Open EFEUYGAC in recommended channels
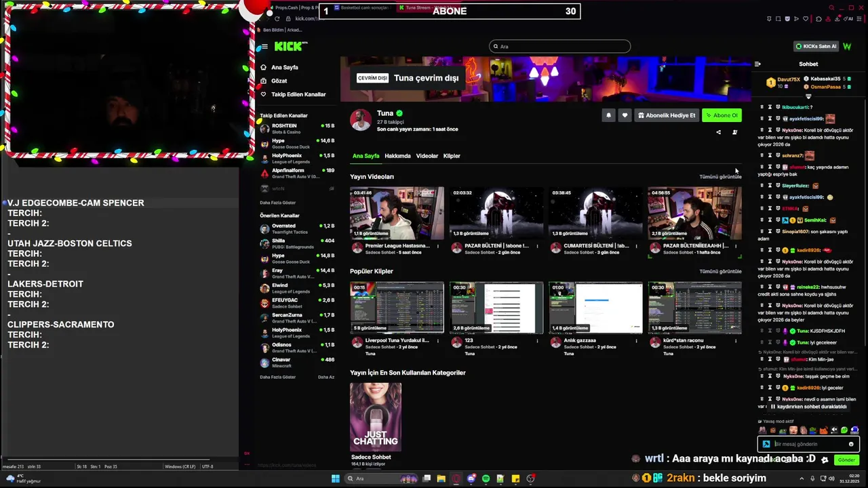This screenshot has width=868, height=488. [x=297, y=303]
